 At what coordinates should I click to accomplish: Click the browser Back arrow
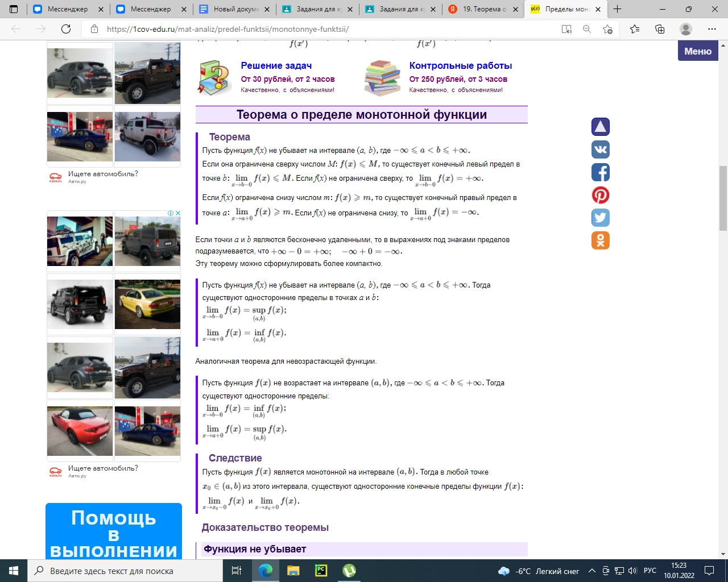(16, 29)
